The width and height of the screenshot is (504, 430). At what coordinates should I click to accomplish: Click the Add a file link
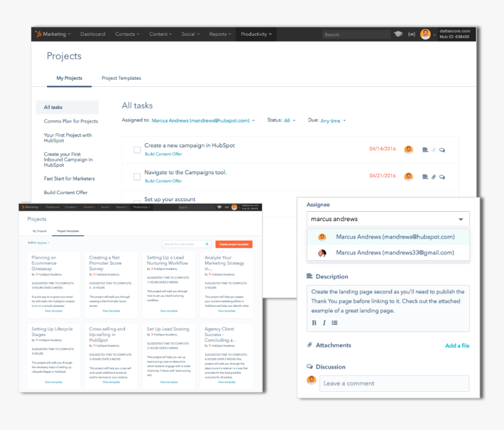(x=457, y=346)
